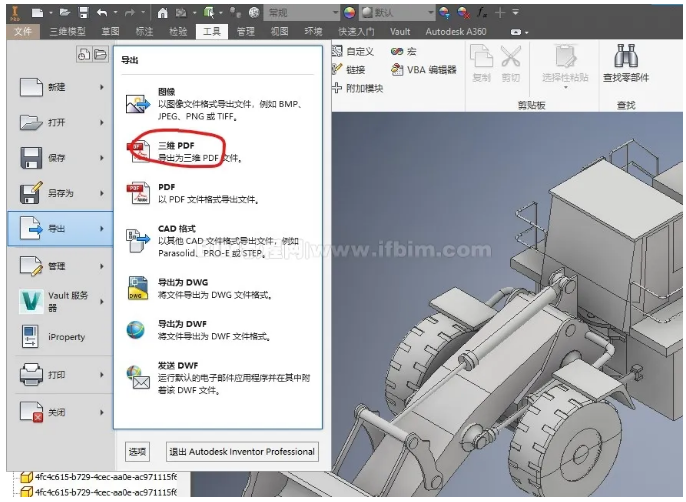Image resolution: width=686 pixels, height=502 pixels.
Task: Click the 宏 macro icon
Action: (x=397, y=51)
